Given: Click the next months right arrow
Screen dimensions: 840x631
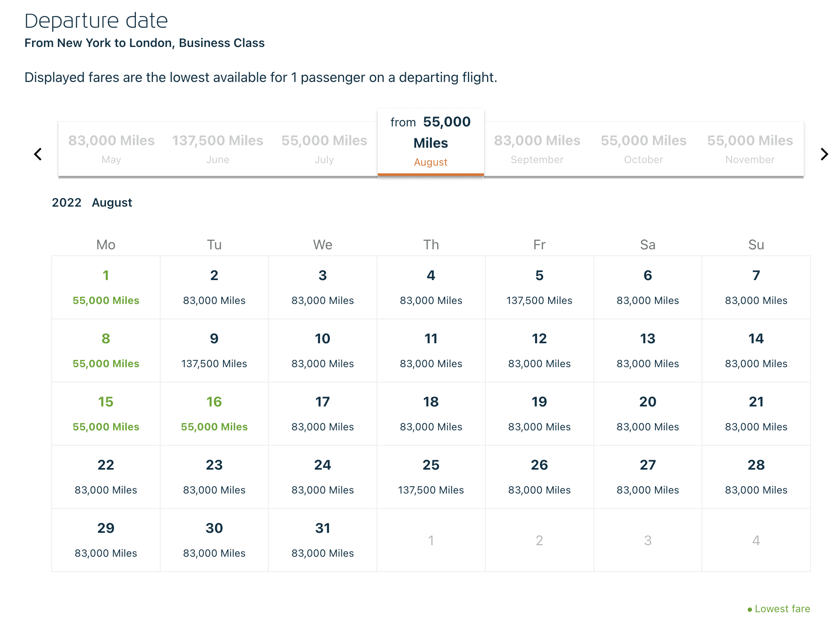Looking at the screenshot, I should coord(824,154).
